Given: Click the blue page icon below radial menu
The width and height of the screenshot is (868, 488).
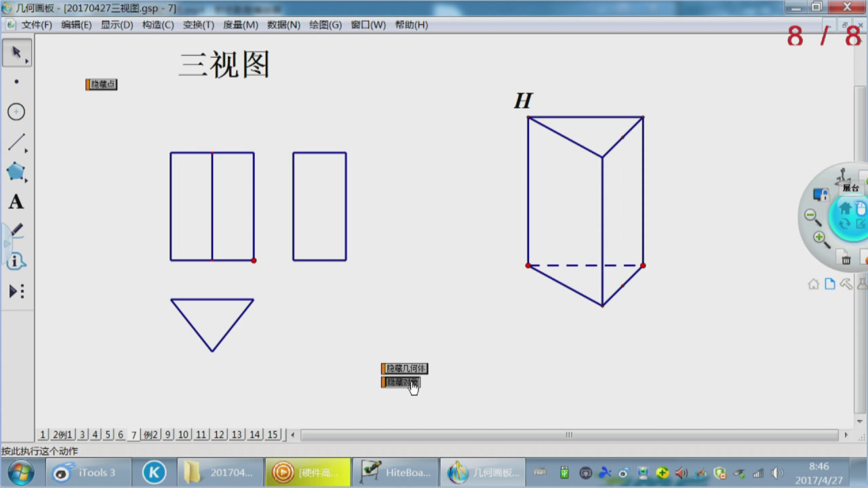Looking at the screenshot, I should (830, 284).
